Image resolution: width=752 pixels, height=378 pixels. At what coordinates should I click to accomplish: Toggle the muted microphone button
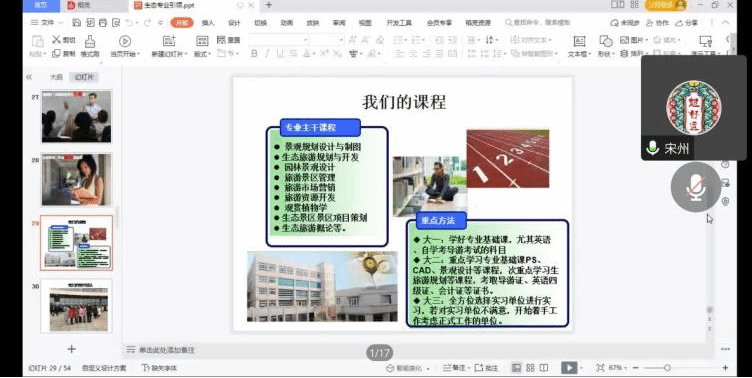tap(695, 187)
